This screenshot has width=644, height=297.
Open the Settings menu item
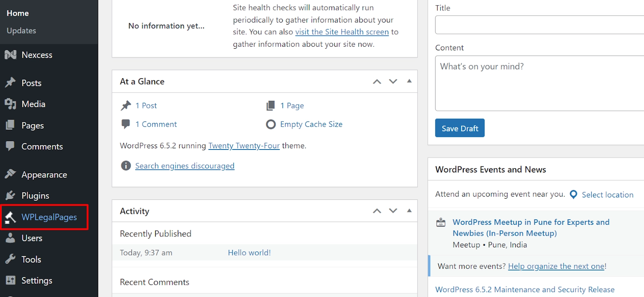tap(37, 280)
